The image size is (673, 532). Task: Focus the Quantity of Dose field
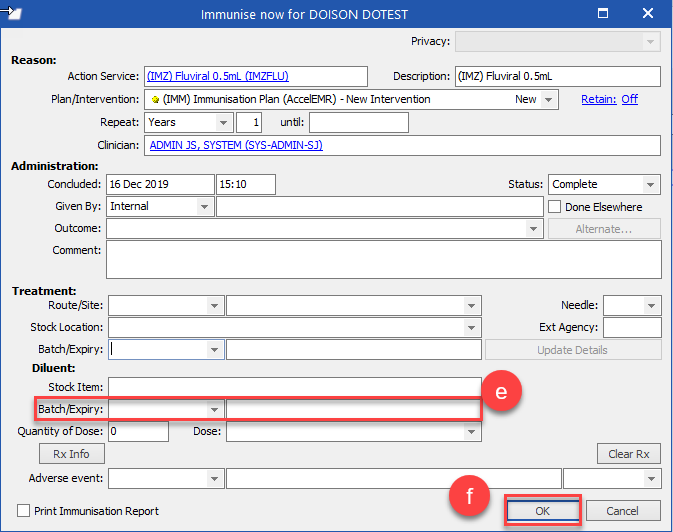click(x=138, y=431)
